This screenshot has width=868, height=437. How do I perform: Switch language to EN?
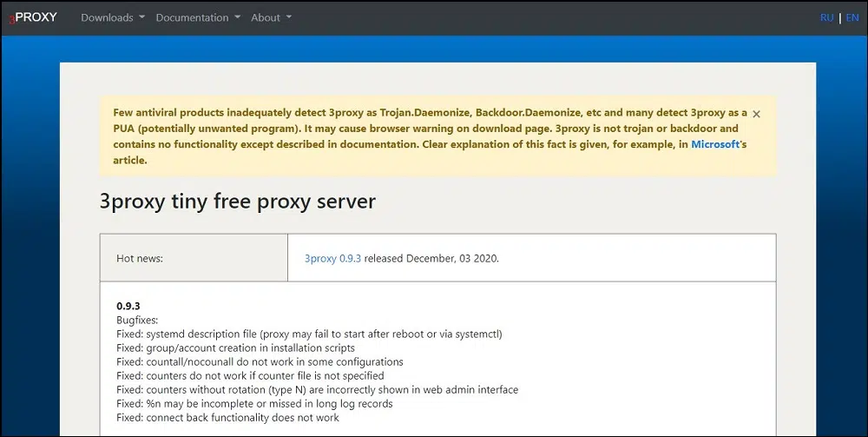(x=853, y=17)
